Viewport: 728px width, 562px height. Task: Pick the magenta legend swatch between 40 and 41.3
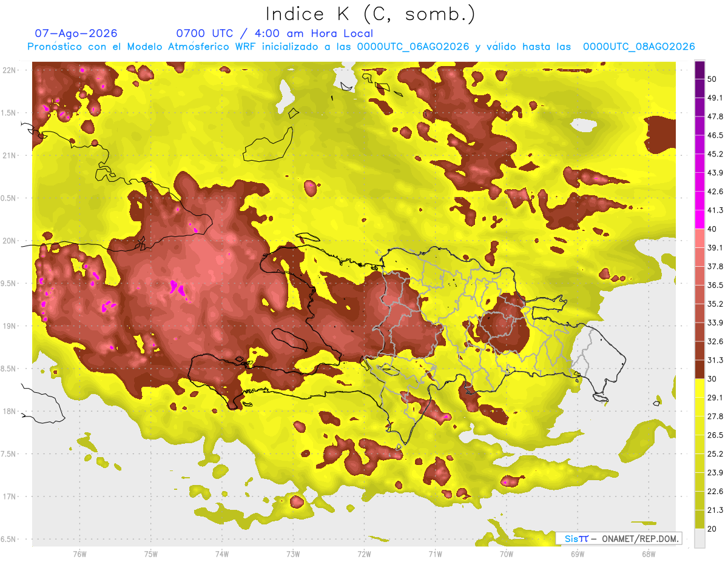coord(699,219)
